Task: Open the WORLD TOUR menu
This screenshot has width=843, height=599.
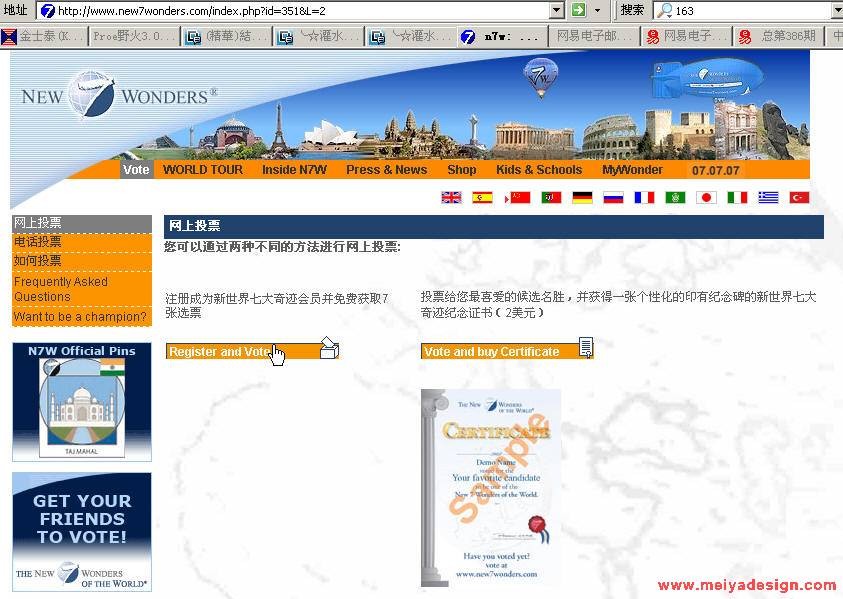Action: pyautogui.click(x=203, y=170)
